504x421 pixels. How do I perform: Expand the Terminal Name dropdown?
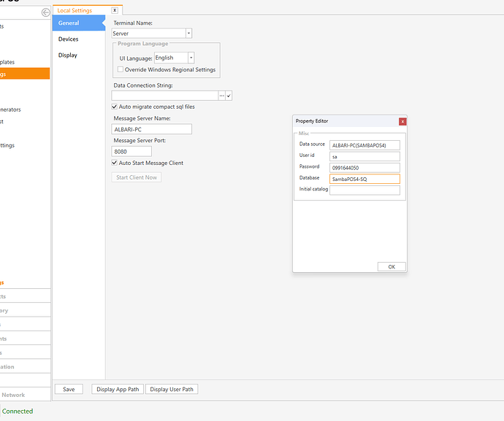[x=188, y=33]
